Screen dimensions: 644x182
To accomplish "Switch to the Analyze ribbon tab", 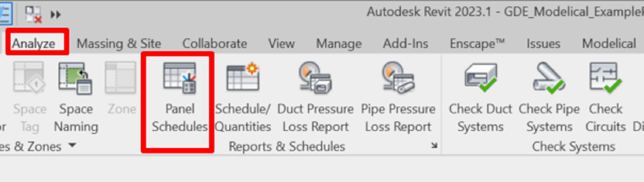I will tap(33, 43).
